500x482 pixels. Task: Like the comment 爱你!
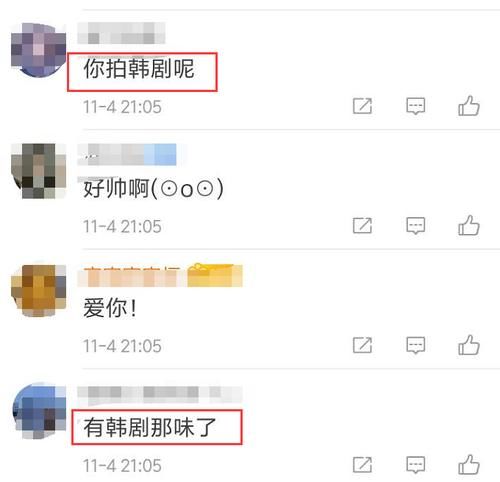(469, 345)
